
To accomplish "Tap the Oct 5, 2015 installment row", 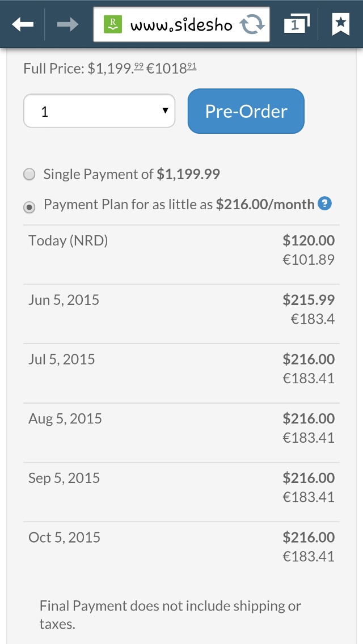I will [181, 548].
